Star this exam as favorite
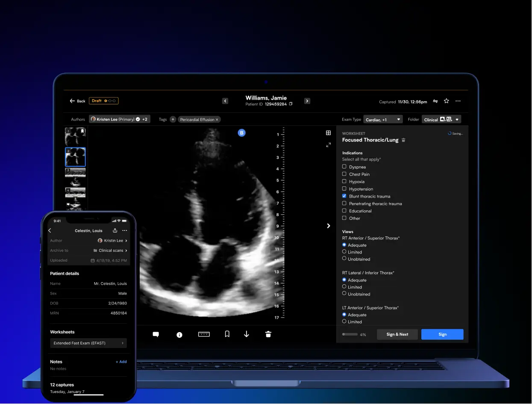Screen dimensions: 532x404 (447, 101)
